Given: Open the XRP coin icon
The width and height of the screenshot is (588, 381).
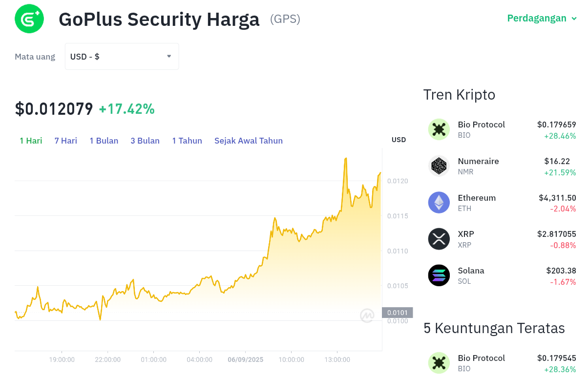Looking at the screenshot, I should pos(439,239).
